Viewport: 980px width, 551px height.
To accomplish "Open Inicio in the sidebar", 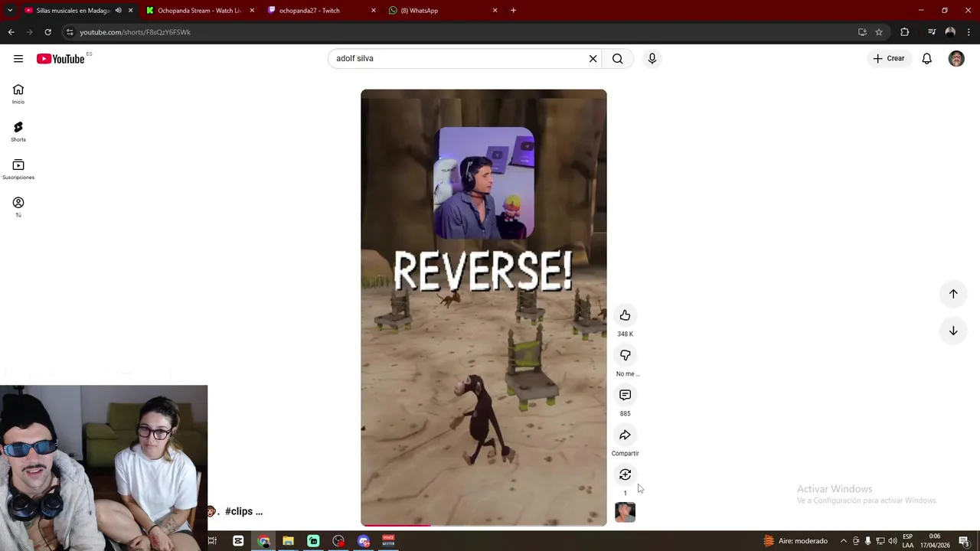I will [x=18, y=94].
